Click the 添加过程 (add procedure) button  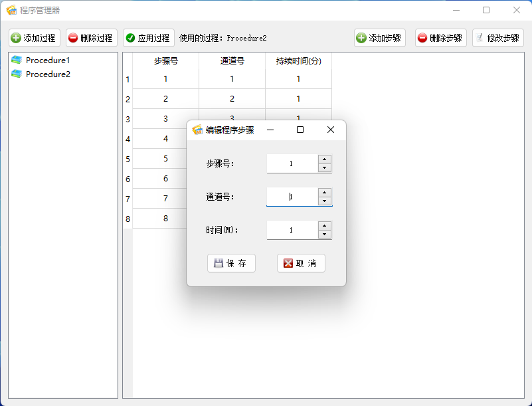point(35,38)
